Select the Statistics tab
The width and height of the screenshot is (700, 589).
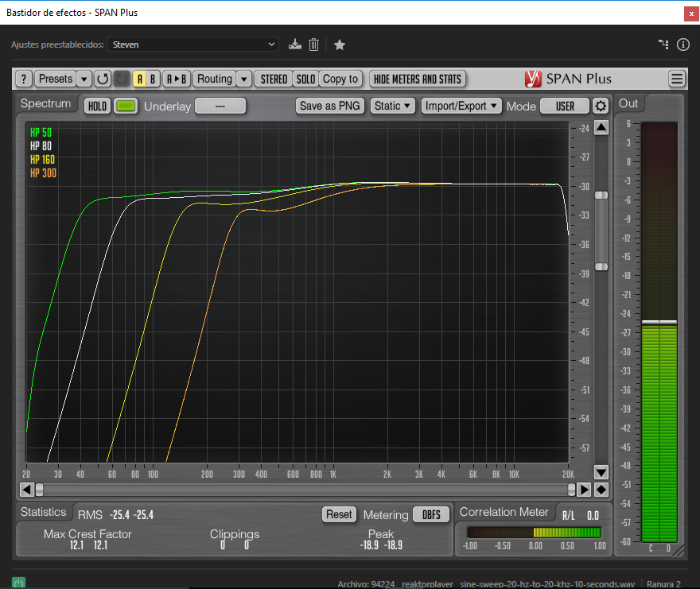click(44, 512)
